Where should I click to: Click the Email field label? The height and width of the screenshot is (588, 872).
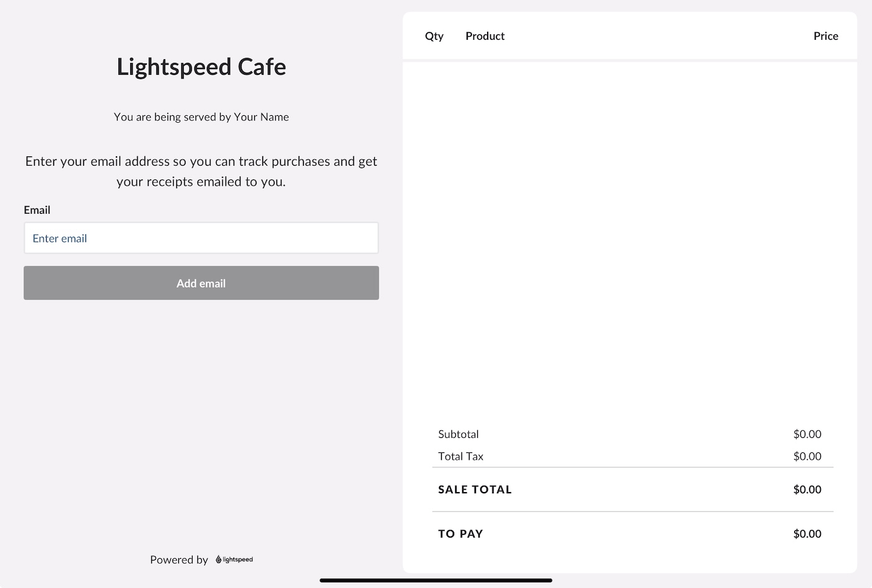point(37,210)
